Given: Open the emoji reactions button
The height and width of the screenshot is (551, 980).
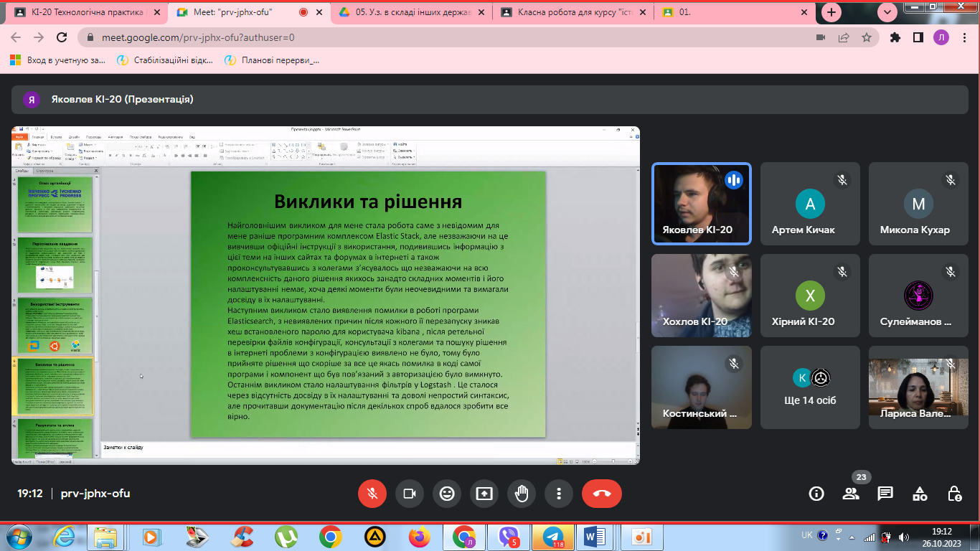Looking at the screenshot, I should 447,494.
